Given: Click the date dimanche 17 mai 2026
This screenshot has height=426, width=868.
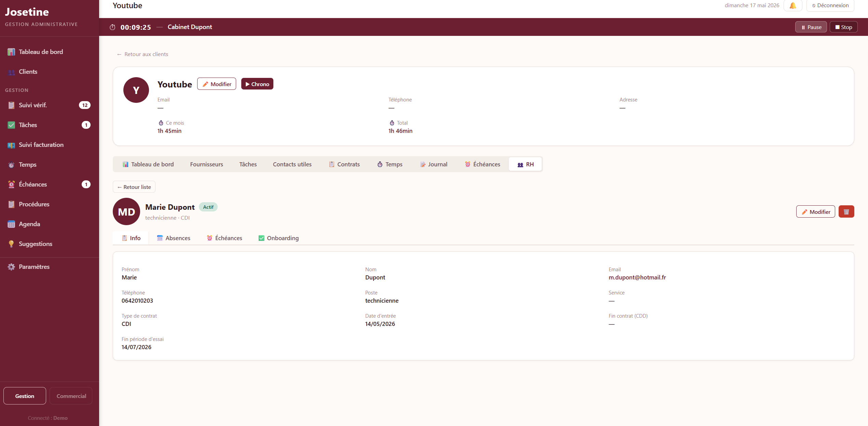Looking at the screenshot, I should point(752,5).
